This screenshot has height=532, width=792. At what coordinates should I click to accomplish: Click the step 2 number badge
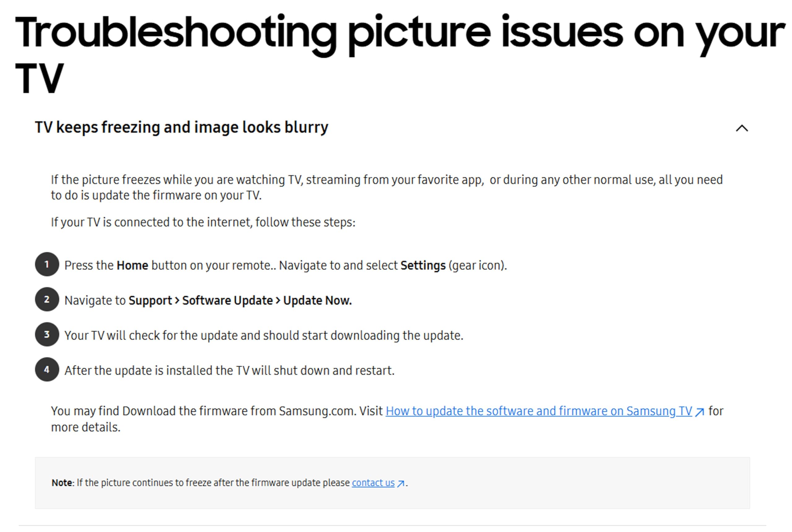pos(47,299)
